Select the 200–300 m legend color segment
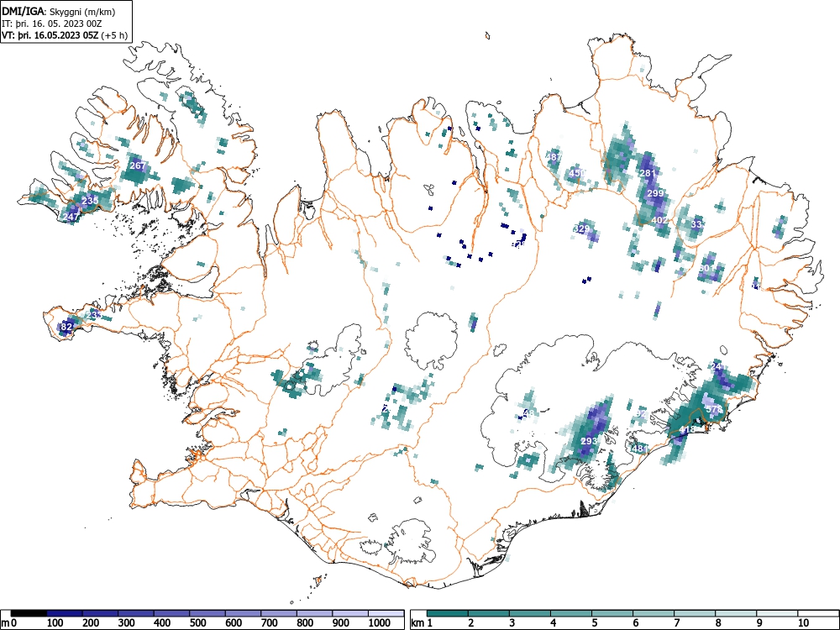Image resolution: width=840 pixels, height=630 pixels. coord(100,613)
